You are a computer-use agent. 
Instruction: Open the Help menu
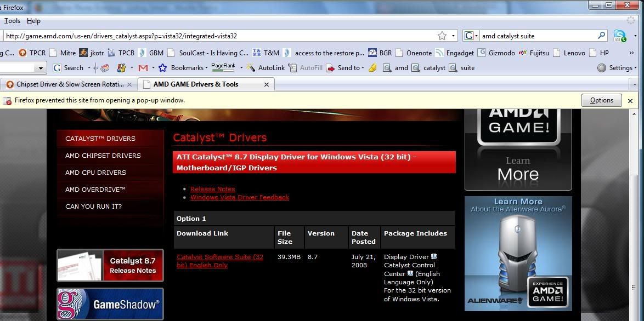33,21
